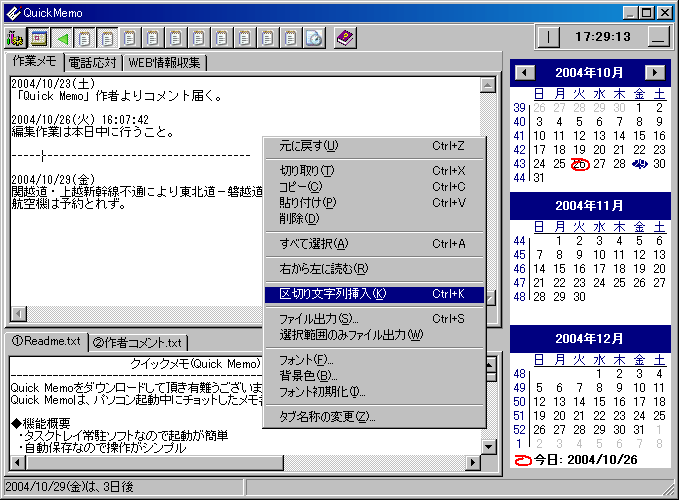Select the second notepad icon in toolbar

point(107,39)
